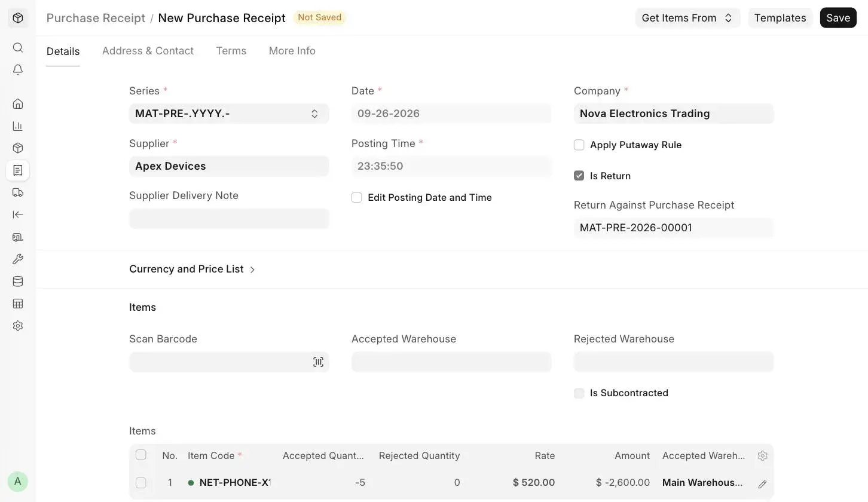Click the cube app logo icon
The width and height of the screenshot is (868, 502).
coord(18,18)
